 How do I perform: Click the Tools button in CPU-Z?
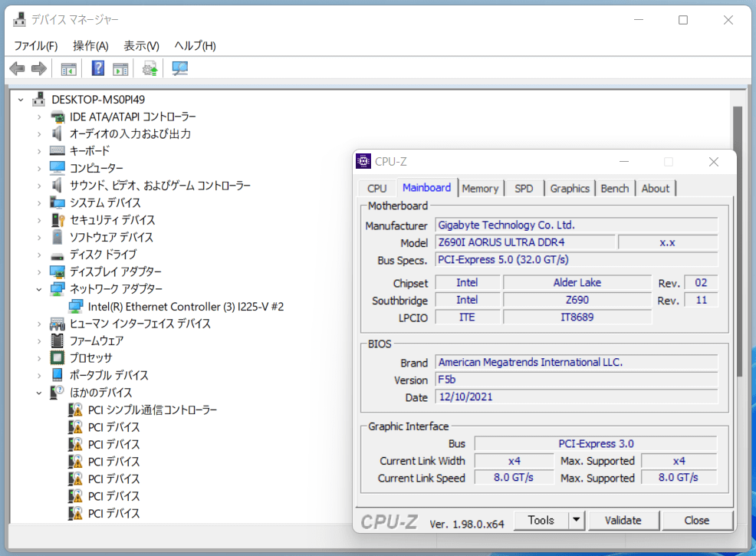coord(541,520)
